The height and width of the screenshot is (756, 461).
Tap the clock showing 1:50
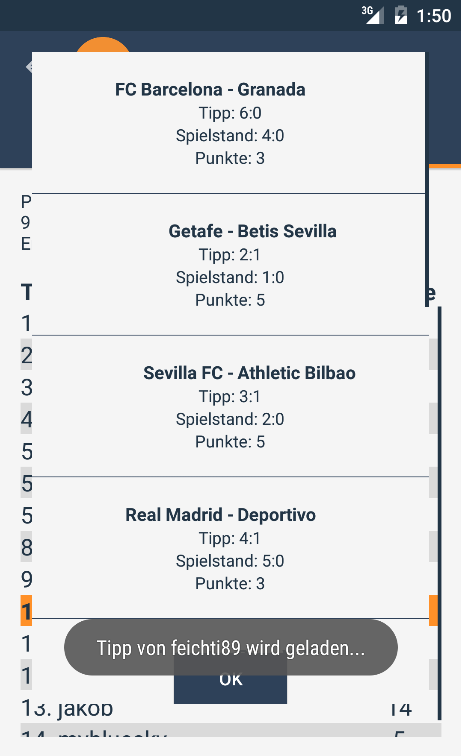[x=434, y=16]
